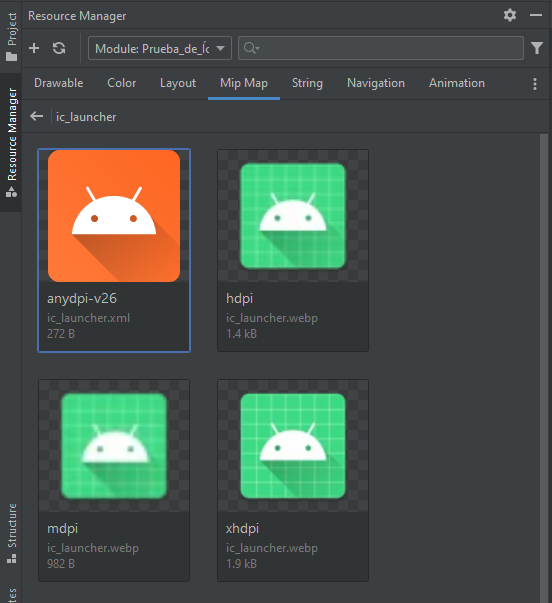Click the vertical scrollbar of the resource list
The height and width of the screenshot is (603, 552).
click(544, 368)
